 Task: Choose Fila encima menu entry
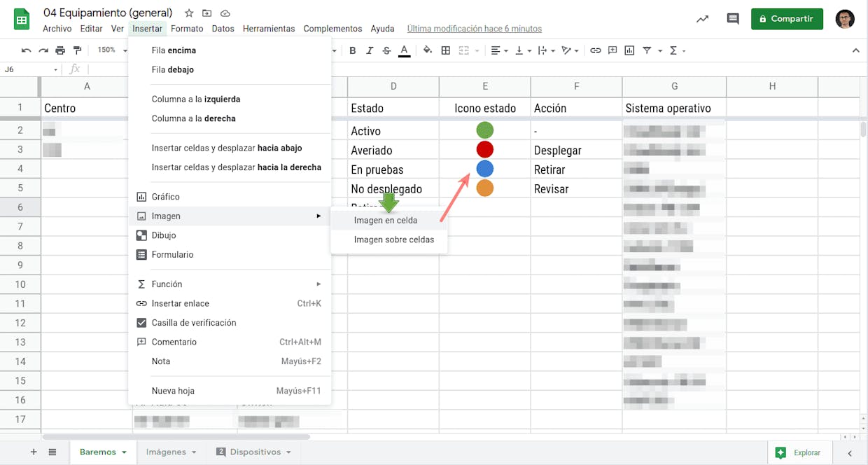tap(230, 50)
